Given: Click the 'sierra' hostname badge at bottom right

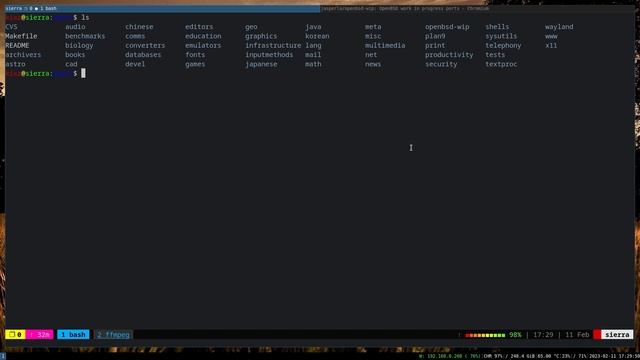Looking at the screenshot, I should coord(617,335).
